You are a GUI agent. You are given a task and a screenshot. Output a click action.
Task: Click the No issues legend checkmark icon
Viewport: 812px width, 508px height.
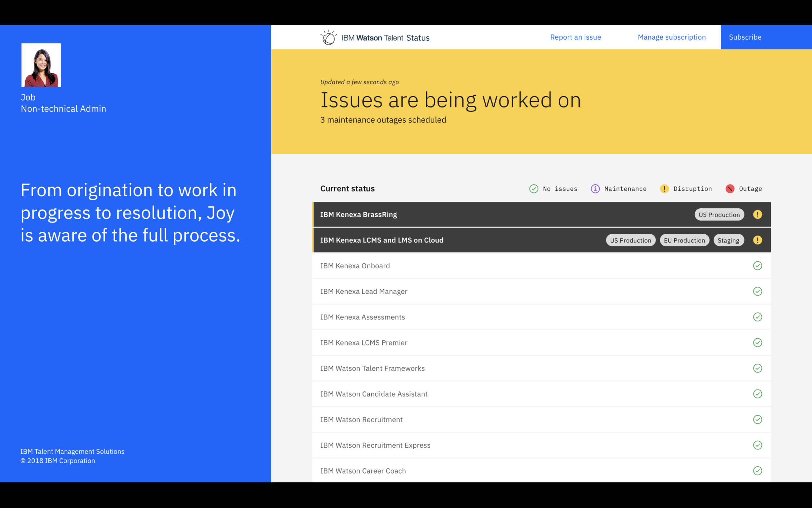click(x=534, y=189)
